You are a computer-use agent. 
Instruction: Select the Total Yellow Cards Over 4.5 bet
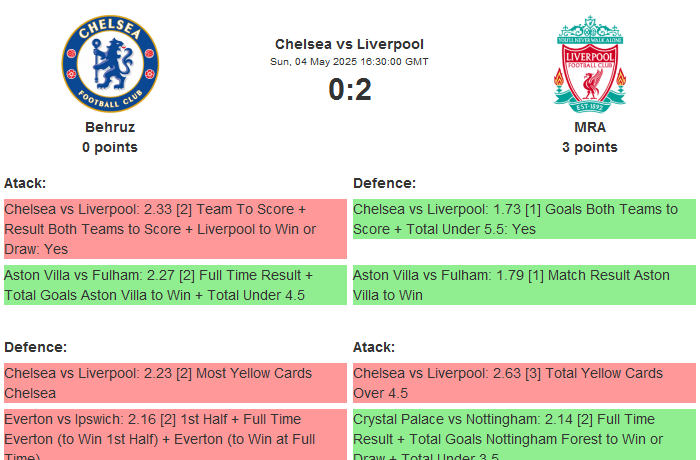523,383
